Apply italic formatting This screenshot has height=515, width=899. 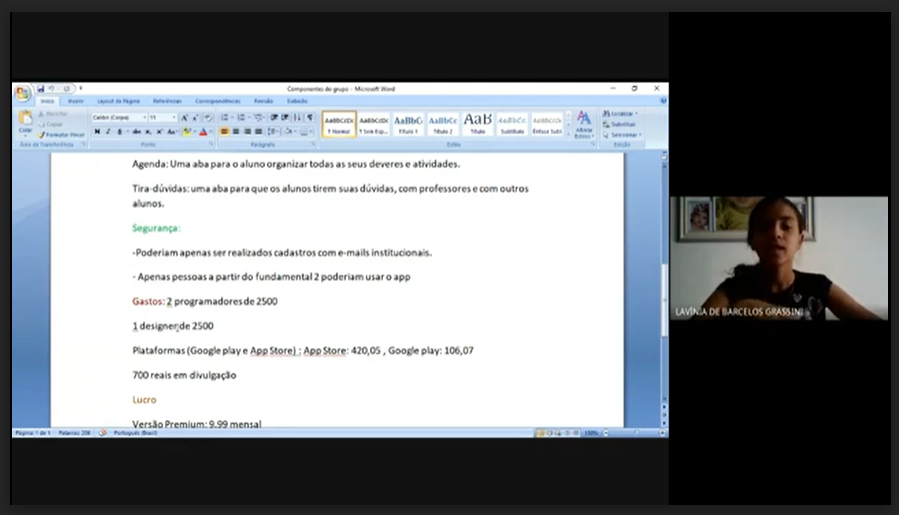[x=109, y=131]
